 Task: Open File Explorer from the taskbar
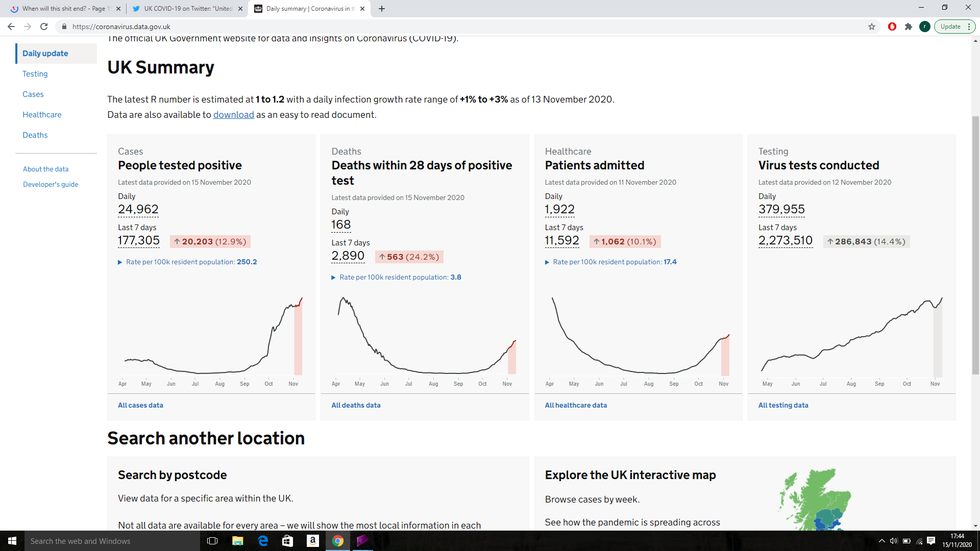[x=238, y=541]
